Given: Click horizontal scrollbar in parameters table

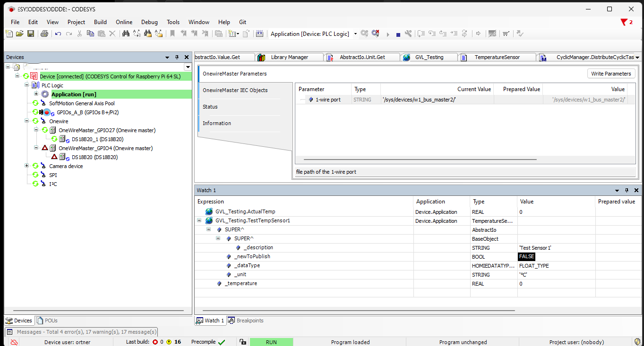Looking at the screenshot, I should 420,160.
